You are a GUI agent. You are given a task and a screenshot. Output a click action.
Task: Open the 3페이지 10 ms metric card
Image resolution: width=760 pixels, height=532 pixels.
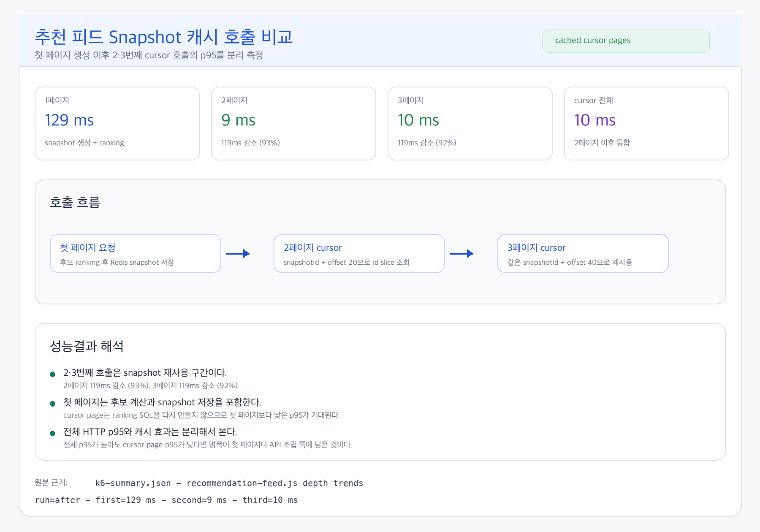[x=470, y=123]
